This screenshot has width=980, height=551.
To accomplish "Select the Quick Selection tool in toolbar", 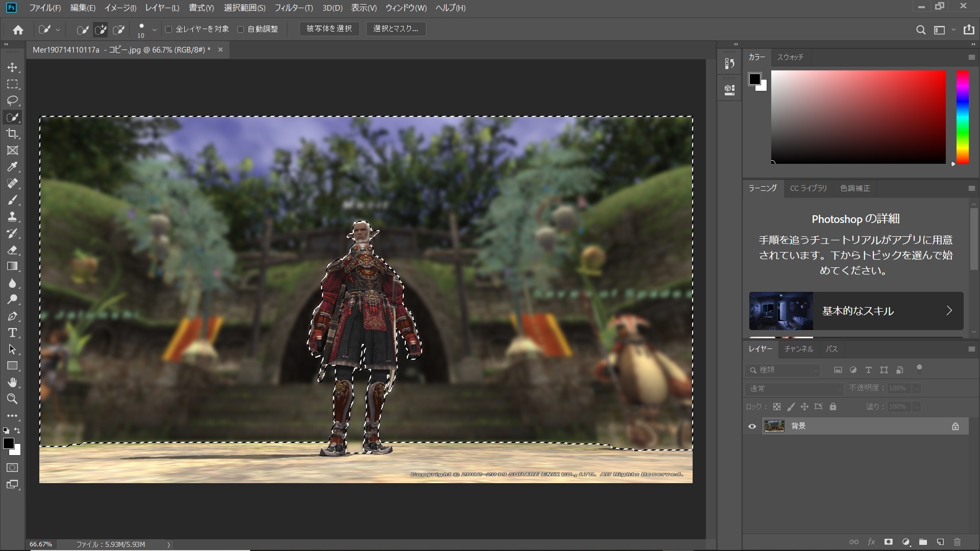I will [x=12, y=117].
